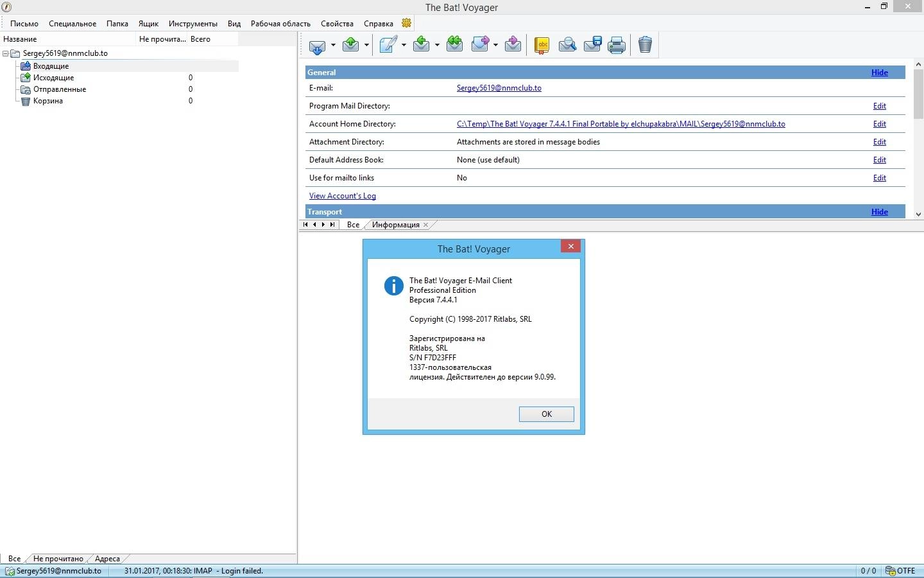924x578 pixels.
Task: Switch to the Информация tab
Action: pyautogui.click(x=396, y=225)
